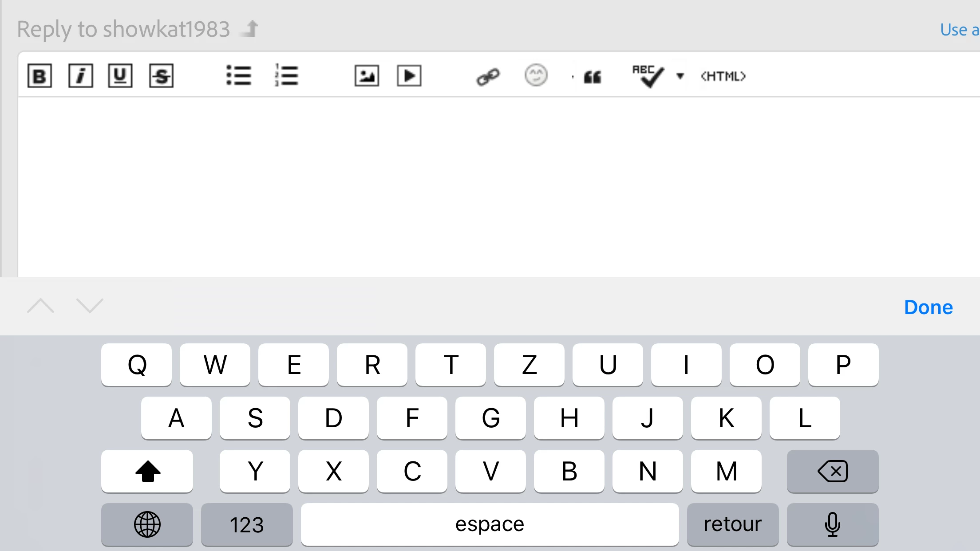This screenshot has width=980, height=551.
Task: Open the emoticon picker
Action: click(x=536, y=75)
